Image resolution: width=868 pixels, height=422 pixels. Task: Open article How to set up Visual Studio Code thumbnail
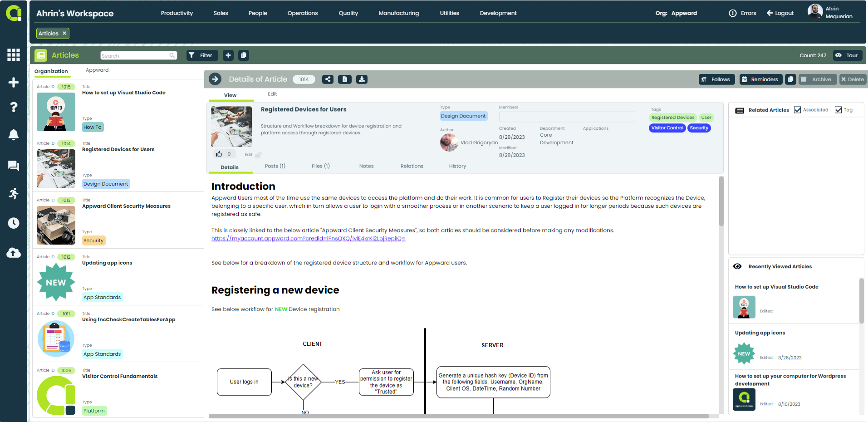point(56,112)
